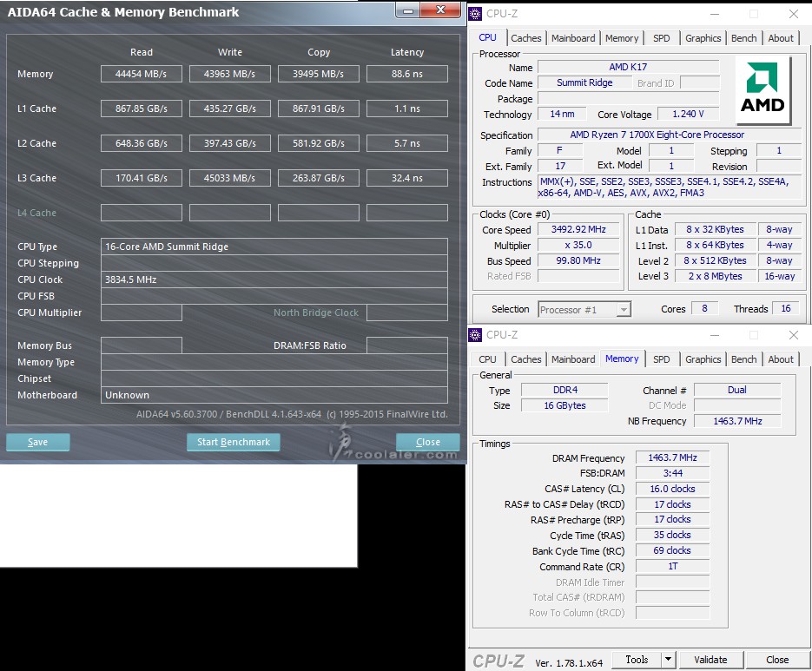This screenshot has height=671, width=812.
Task: Click L2 Cache Write value 397.43 GB/s
Action: (x=230, y=143)
